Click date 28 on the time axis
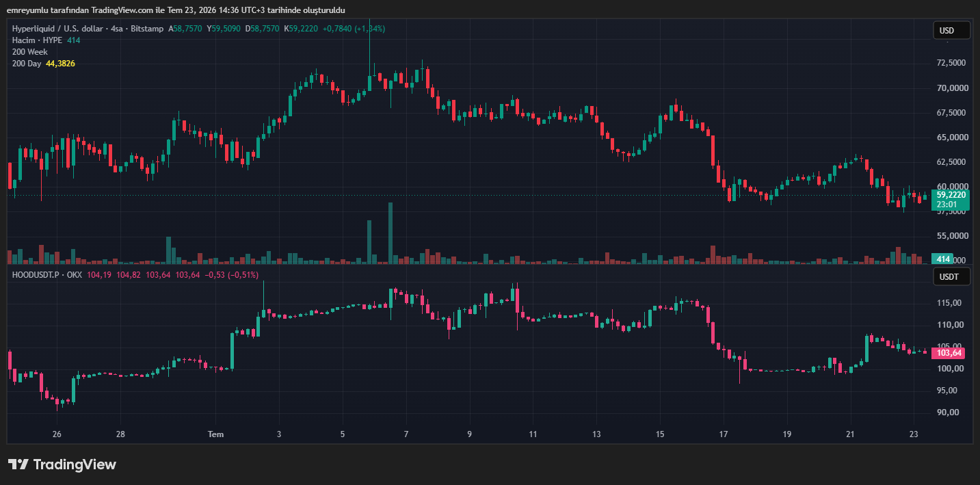This screenshot has height=485, width=980. 120,434
